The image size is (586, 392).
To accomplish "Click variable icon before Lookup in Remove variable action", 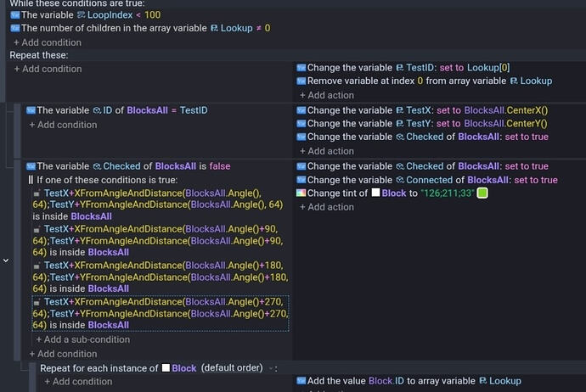I will click(x=515, y=81).
